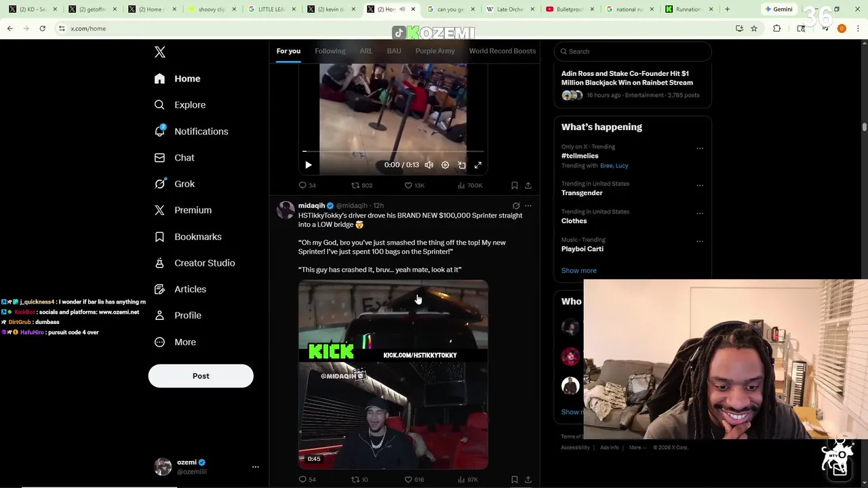868x488 pixels.
Task: Share the top video post
Action: (528, 185)
